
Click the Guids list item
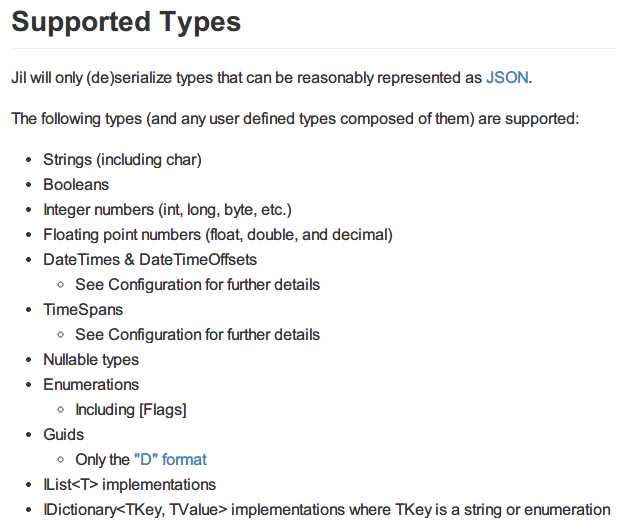coord(63,434)
